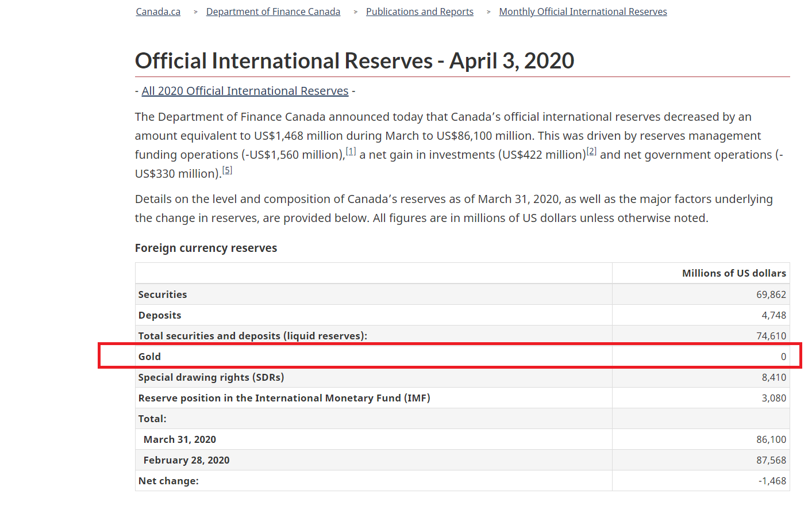The image size is (812, 509).
Task: Open All 2020 Official International Reserves link
Action: click(x=245, y=91)
